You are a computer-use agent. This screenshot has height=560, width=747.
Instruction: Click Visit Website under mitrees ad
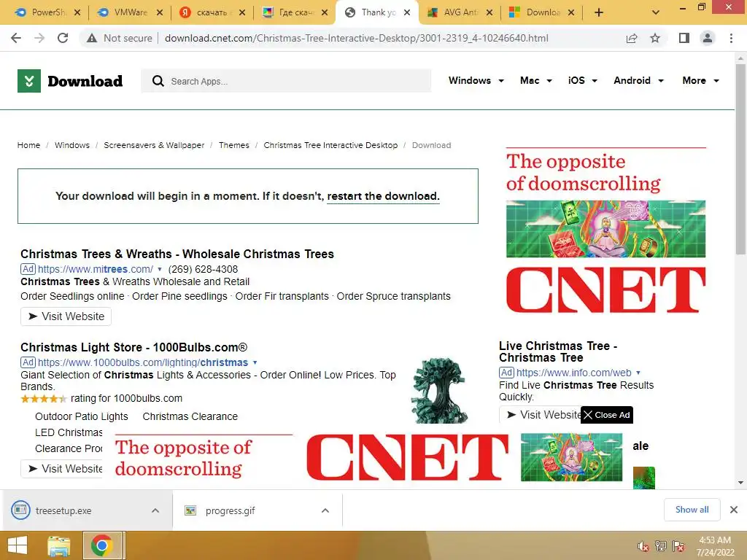point(66,316)
